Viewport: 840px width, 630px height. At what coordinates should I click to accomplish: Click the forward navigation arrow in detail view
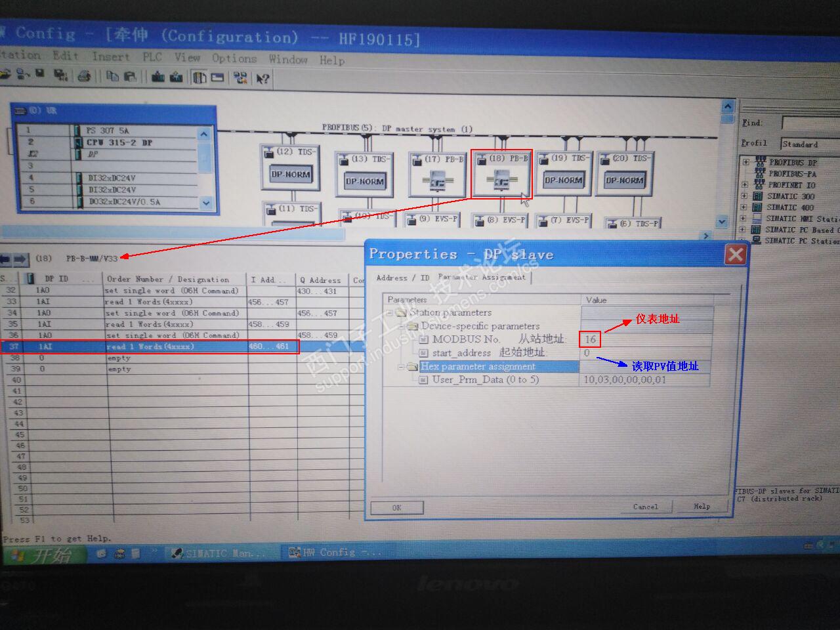[x=20, y=259]
